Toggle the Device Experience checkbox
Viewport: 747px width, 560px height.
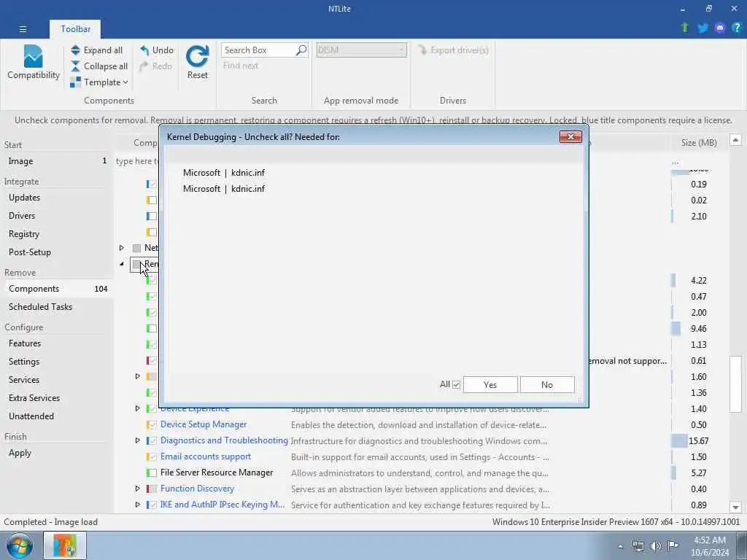point(152,408)
